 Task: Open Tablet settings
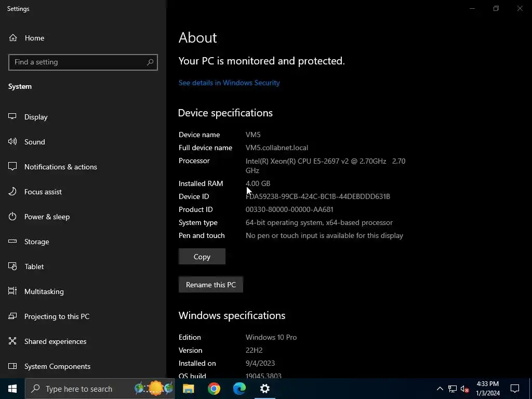[x=26, y=267]
